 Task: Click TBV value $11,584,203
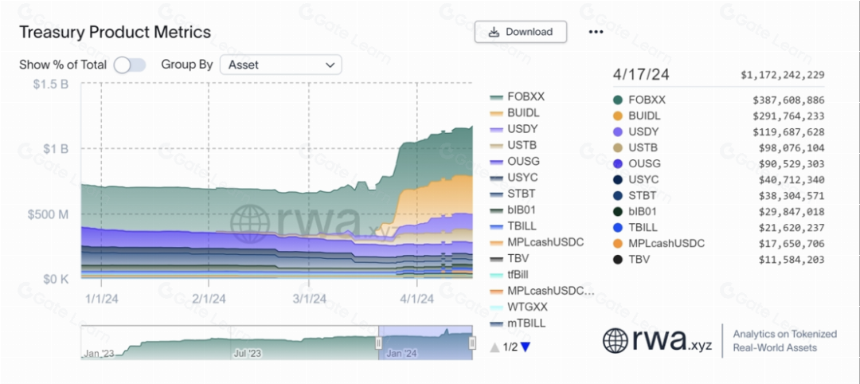coord(791,259)
